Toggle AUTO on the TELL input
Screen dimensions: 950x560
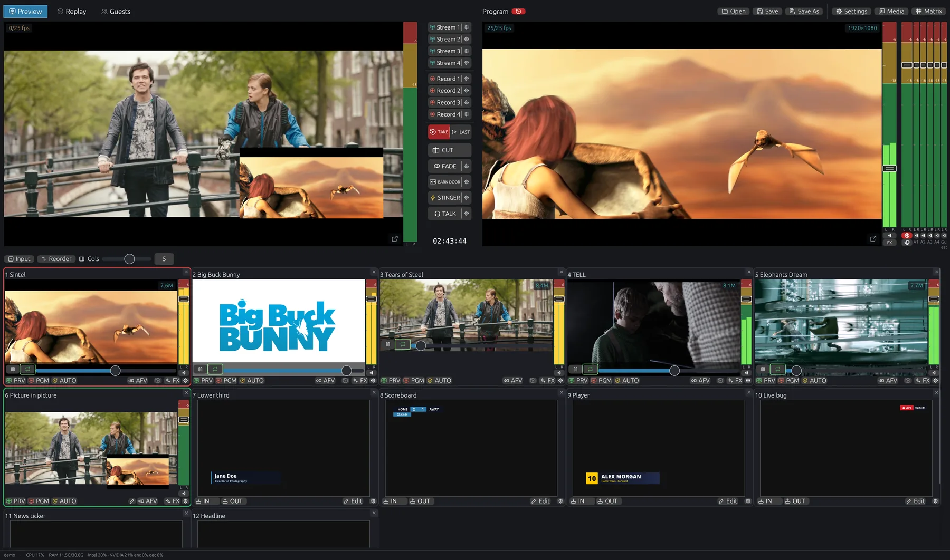(x=626, y=381)
